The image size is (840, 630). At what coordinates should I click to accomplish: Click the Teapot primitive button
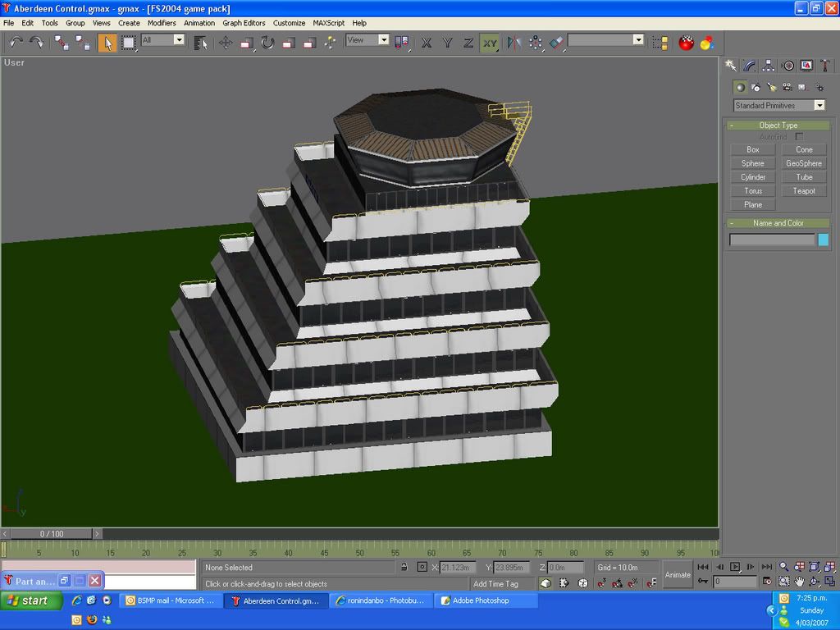[804, 191]
